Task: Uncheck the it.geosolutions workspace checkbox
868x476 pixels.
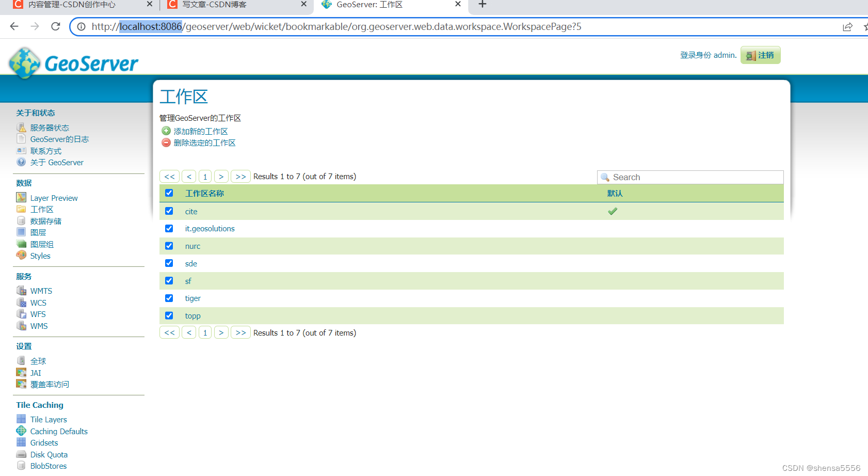Action: click(169, 228)
